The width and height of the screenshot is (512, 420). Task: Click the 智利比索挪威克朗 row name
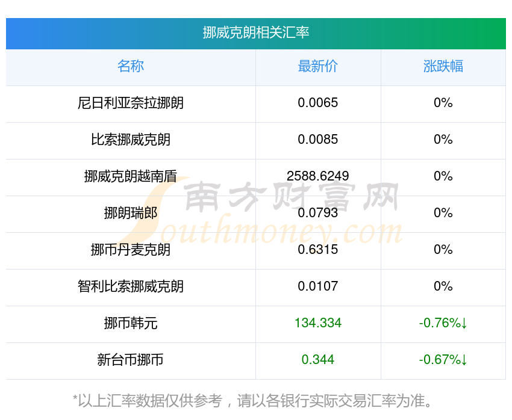pyautogui.click(x=131, y=286)
